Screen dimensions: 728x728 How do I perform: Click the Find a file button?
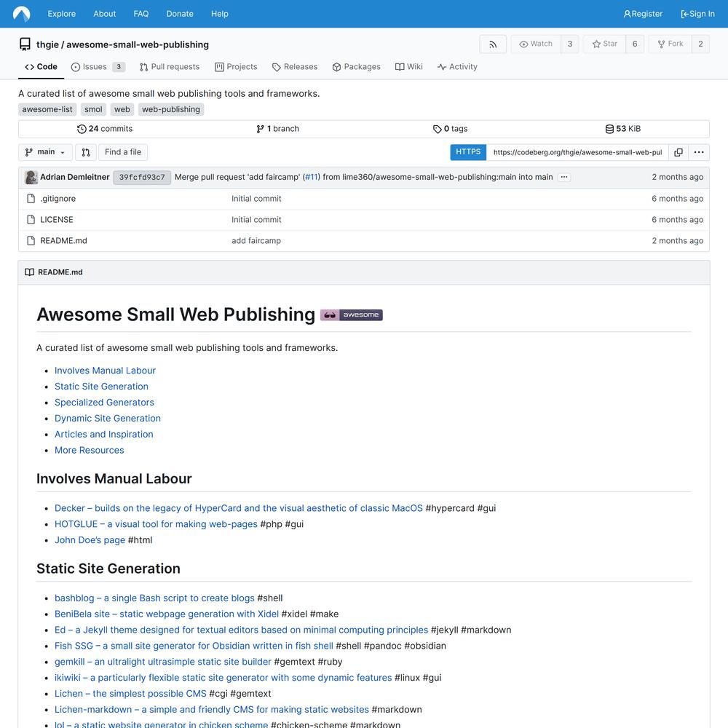pyautogui.click(x=123, y=152)
